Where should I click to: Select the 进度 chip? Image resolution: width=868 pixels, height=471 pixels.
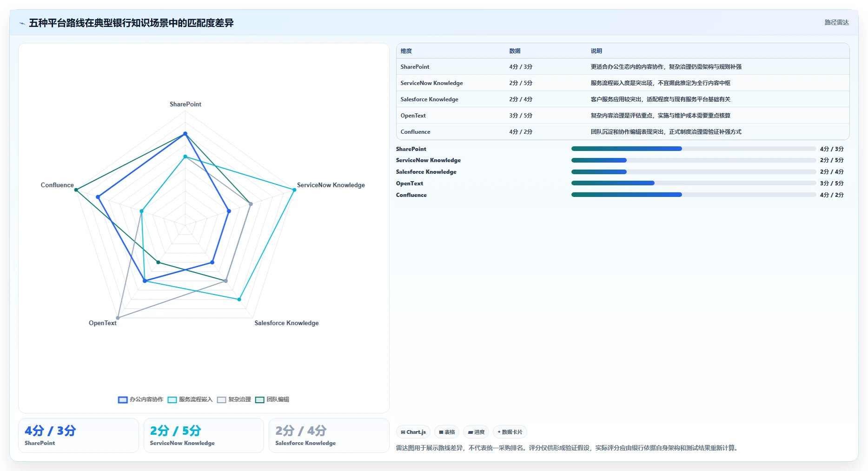pyautogui.click(x=476, y=432)
